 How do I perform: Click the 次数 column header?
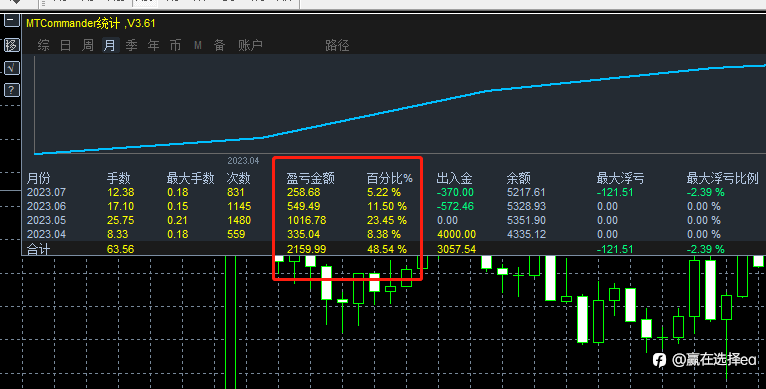pyautogui.click(x=238, y=178)
